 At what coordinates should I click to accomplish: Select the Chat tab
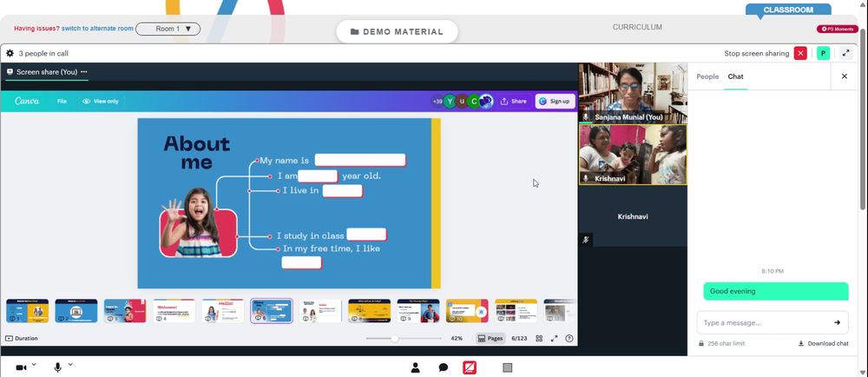tap(735, 76)
